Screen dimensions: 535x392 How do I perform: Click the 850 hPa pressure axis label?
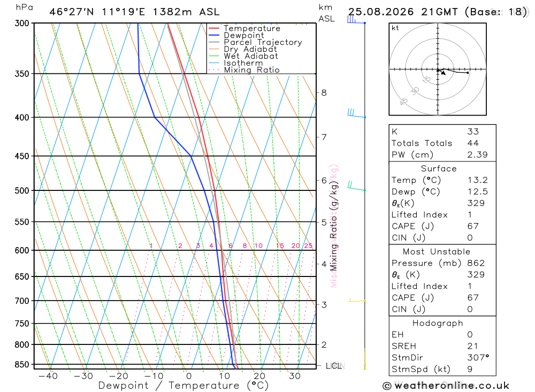click(x=22, y=364)
